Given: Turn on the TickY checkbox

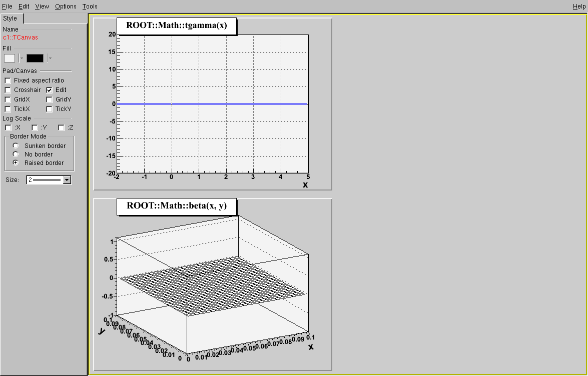Looking at the screenshot, I should point(50,109).
